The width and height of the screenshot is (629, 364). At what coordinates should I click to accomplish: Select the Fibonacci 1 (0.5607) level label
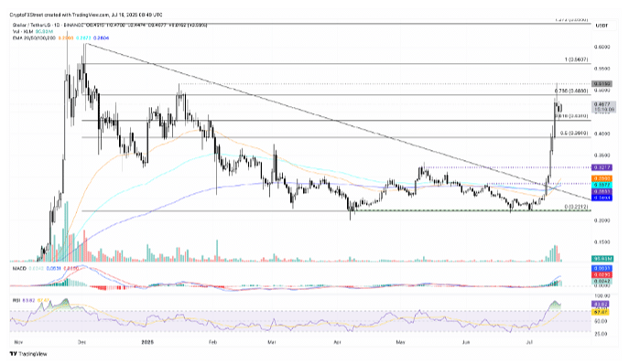point(576,59)
